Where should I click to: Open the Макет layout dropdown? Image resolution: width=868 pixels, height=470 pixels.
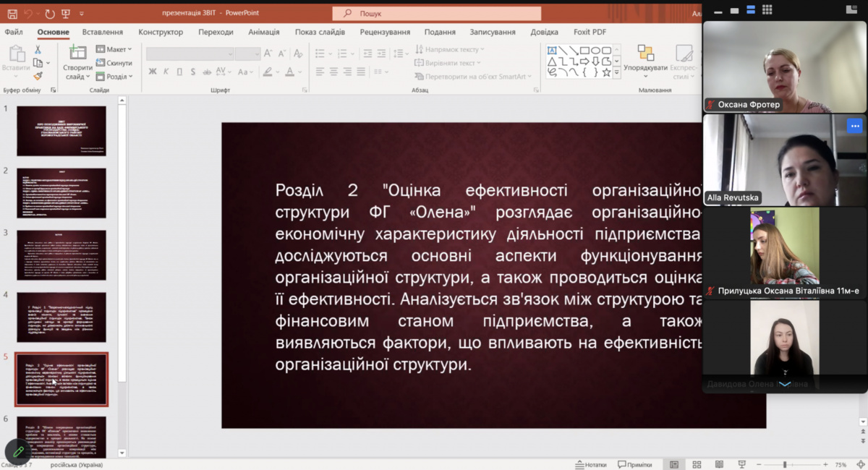coord(114,49)
